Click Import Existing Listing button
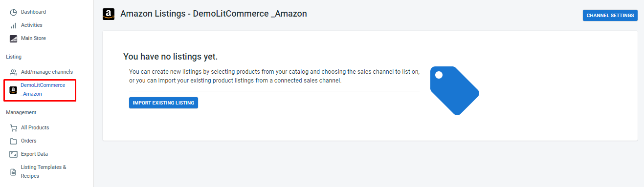 [163, 103]
